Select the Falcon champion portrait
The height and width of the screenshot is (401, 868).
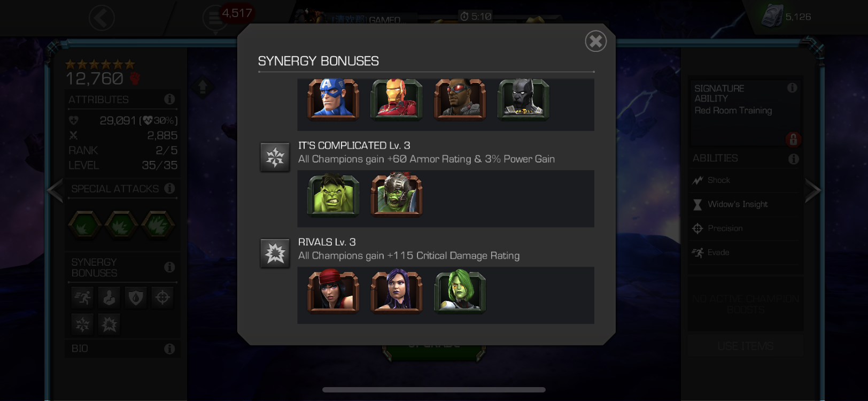pos(460,99)
